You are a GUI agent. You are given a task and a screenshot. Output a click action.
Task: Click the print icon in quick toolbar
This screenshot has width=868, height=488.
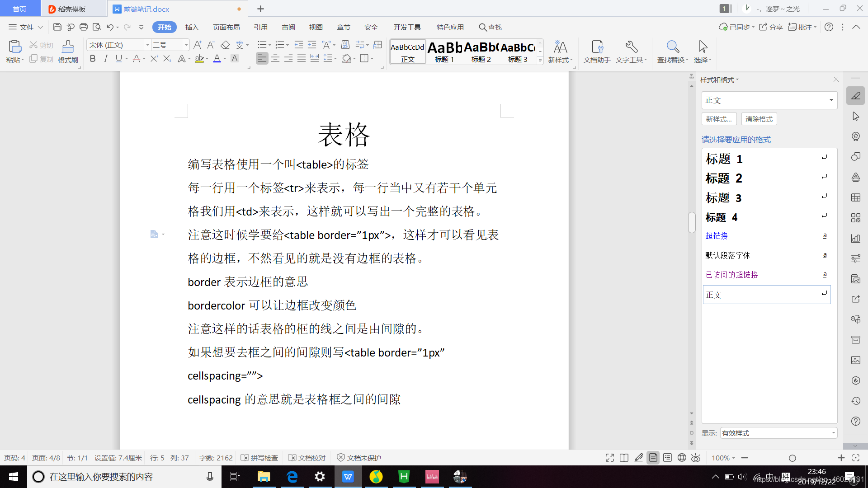click(x=84, y=27)
